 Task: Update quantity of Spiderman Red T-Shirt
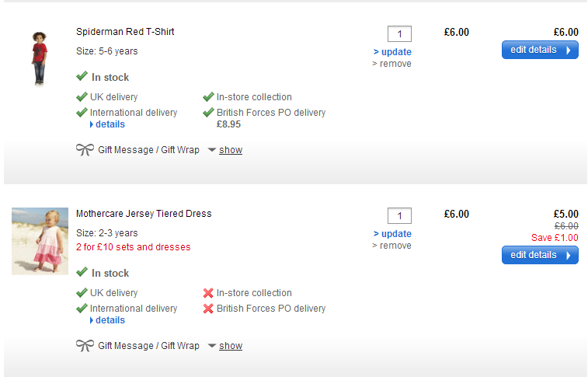[392, 52]
